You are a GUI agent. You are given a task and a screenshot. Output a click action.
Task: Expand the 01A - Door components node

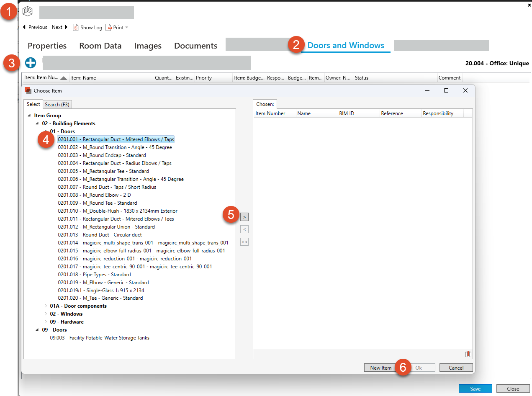click(46, 306)
